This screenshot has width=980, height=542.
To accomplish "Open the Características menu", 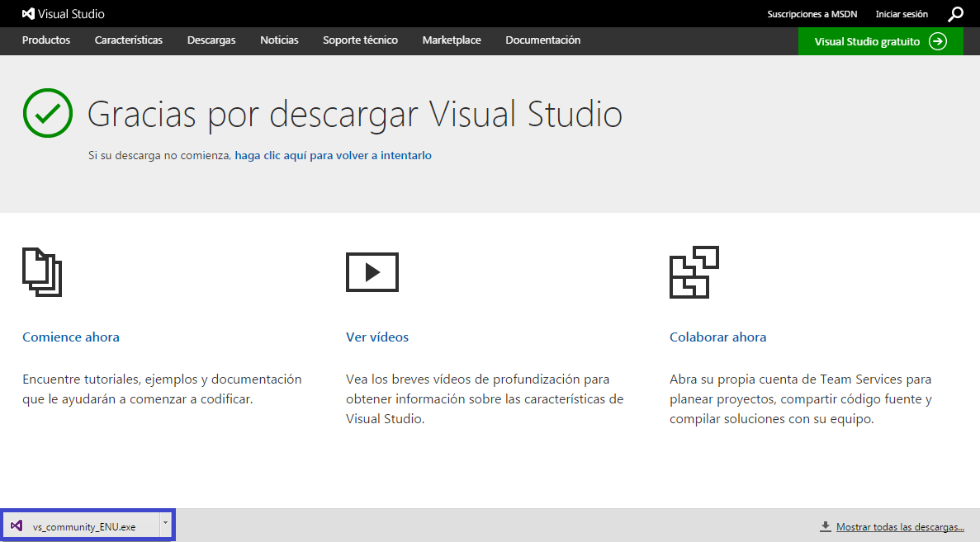I will [129, 40].
